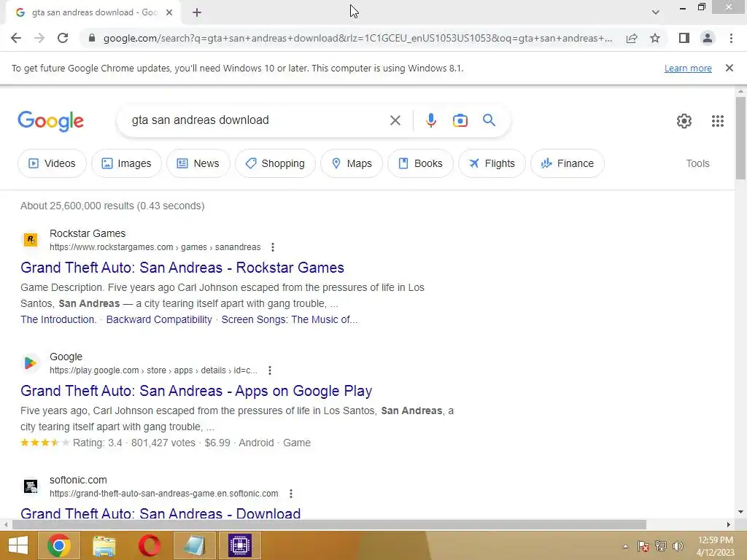
Task: Go to Google homepage via the logo
Action: click(x=50, y=121)
